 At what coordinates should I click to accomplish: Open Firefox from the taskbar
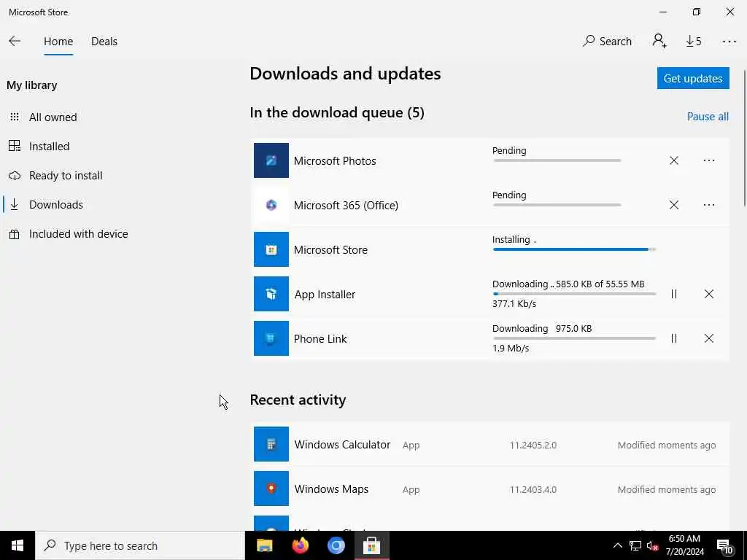pos(300,545)
